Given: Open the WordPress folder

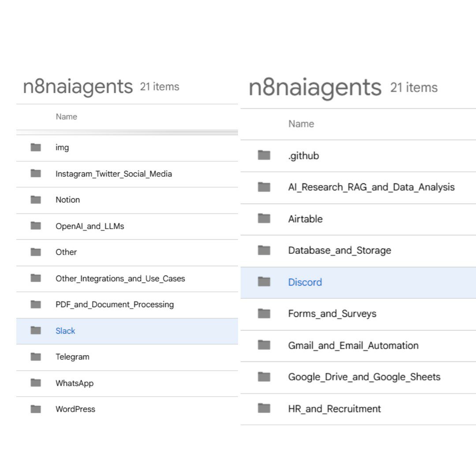Looking at the screenshot, I should pos(75,409).
